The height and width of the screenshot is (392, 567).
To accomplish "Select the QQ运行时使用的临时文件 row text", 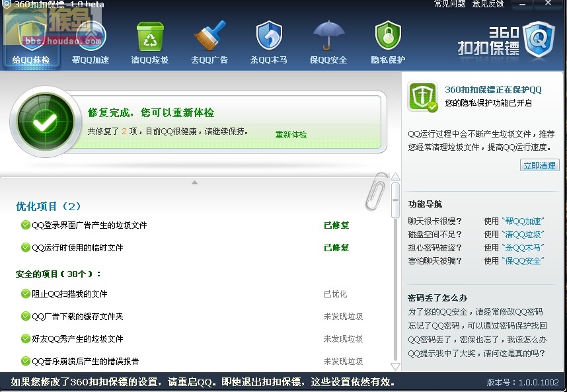I will [x=77, y=247].
